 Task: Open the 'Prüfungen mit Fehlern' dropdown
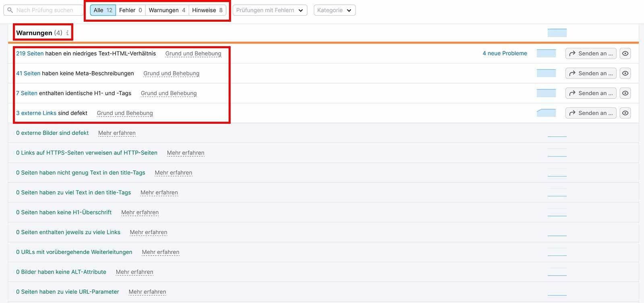coord(270,10)
